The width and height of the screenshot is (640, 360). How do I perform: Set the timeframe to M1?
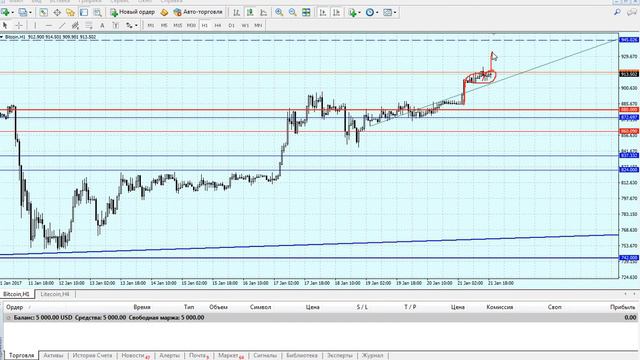coord(151,25)
